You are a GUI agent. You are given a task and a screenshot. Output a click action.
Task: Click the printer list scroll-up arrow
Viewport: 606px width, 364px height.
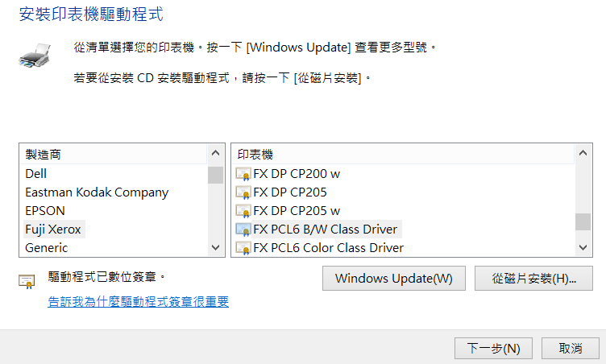583,153
